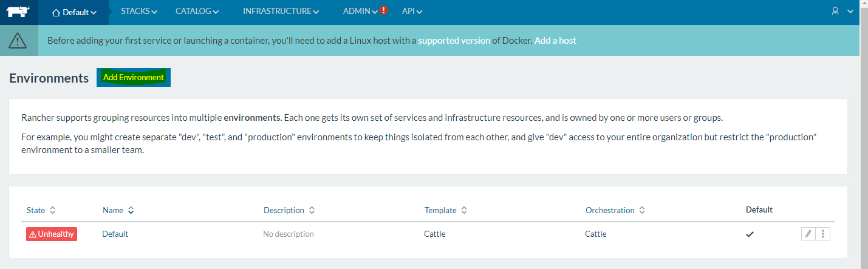
Task: Open the CATALOG menu
Action: (197, 12)
